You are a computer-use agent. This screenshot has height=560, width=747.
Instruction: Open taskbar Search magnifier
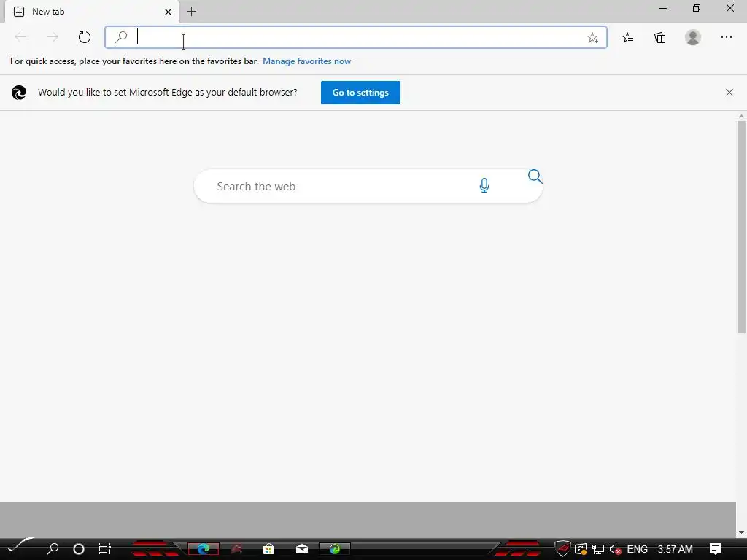click(53, 549)
